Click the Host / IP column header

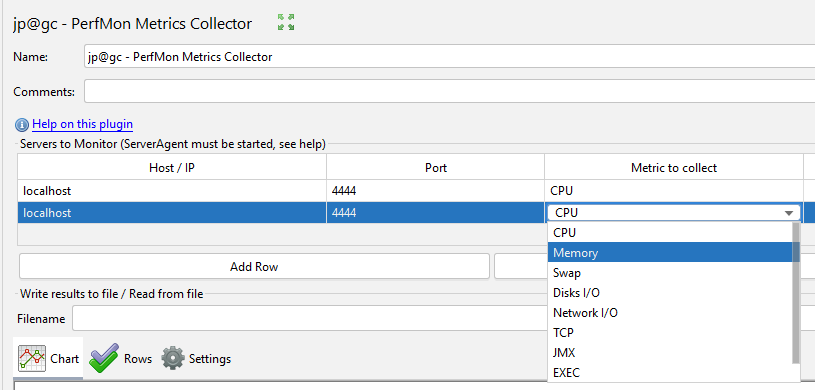[x=172, y=167]
